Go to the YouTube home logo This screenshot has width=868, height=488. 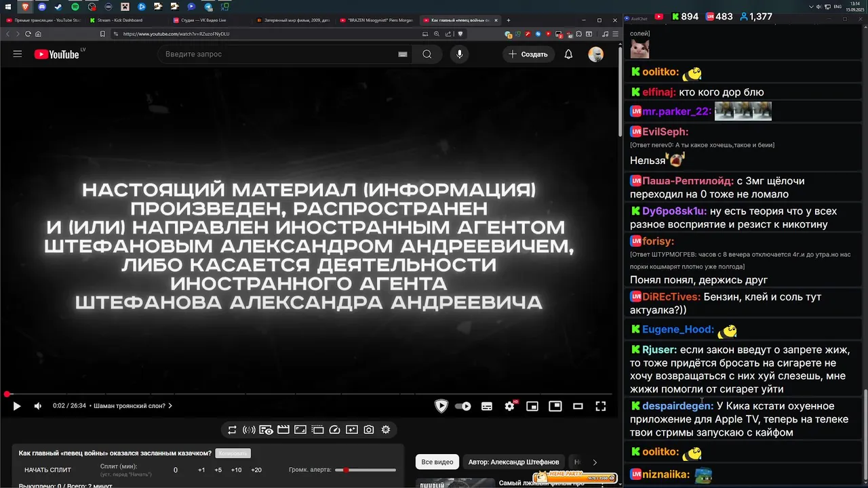57,54
